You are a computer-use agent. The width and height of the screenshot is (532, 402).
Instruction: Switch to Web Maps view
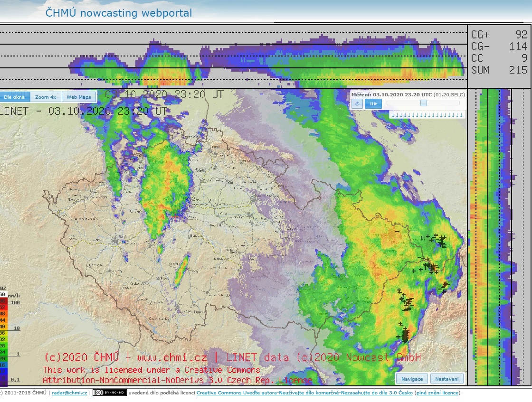click(x=78, y=97)
